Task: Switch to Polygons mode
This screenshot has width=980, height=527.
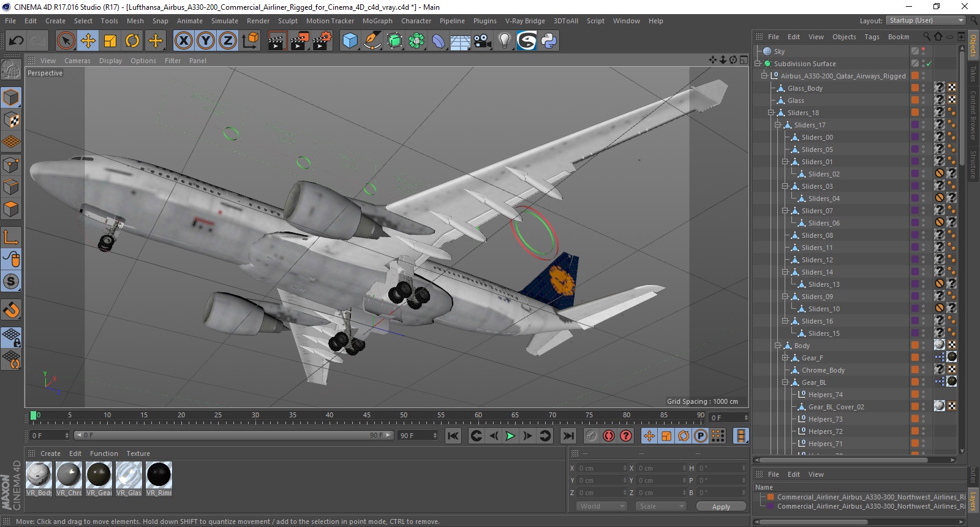Action: pos(11,210)
